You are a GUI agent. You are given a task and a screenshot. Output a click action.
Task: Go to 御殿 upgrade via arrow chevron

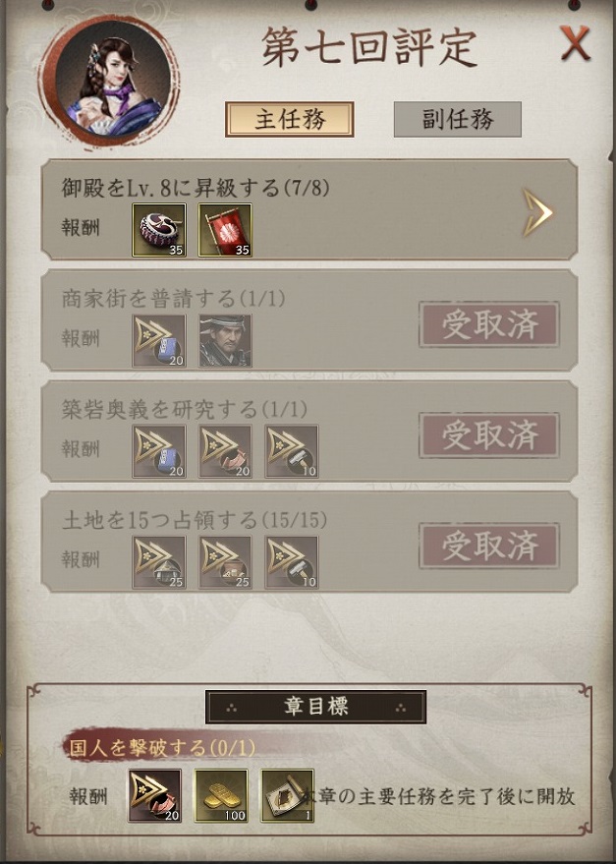coord(537,212)
